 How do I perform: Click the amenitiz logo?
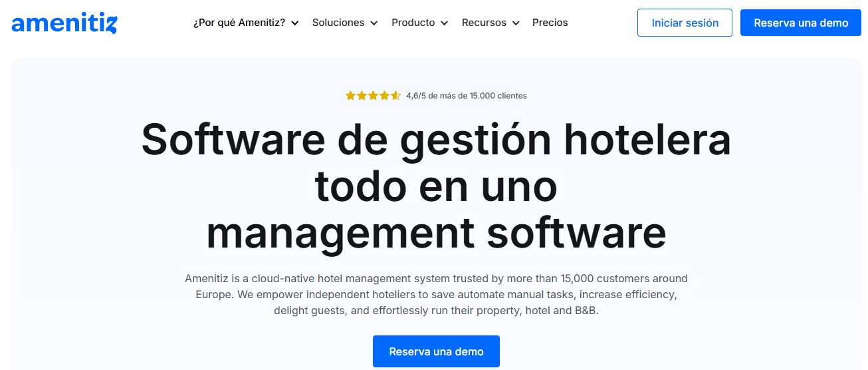pyautogui.click(x=64, y=23)
